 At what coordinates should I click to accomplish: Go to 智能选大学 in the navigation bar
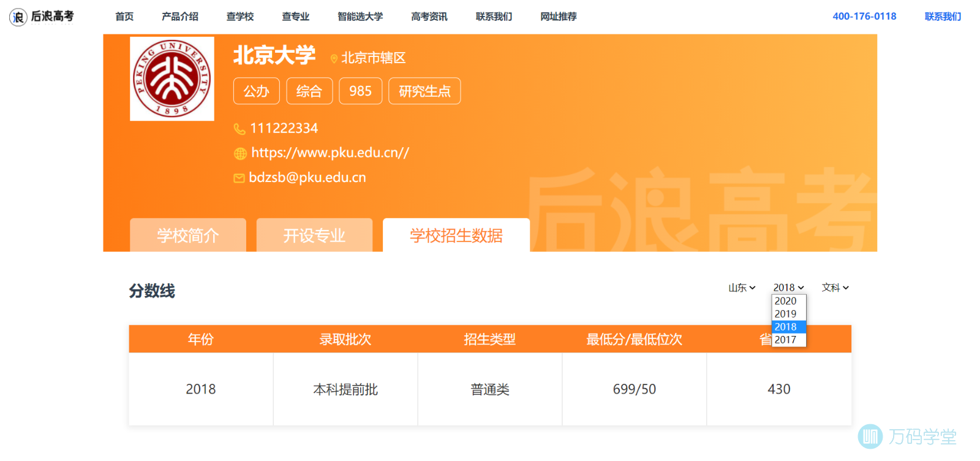pos(360,17)
